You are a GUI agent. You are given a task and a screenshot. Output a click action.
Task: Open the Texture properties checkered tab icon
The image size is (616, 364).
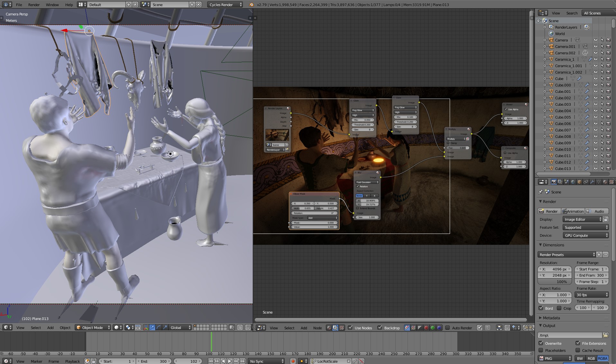pyautogui.click(x=611, y=182)
